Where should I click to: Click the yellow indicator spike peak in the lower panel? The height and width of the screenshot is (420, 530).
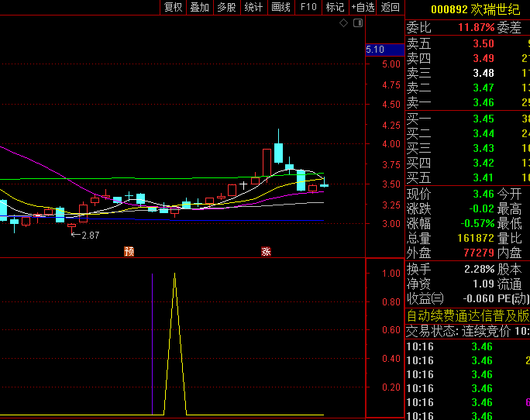click(x=174, y=274)
